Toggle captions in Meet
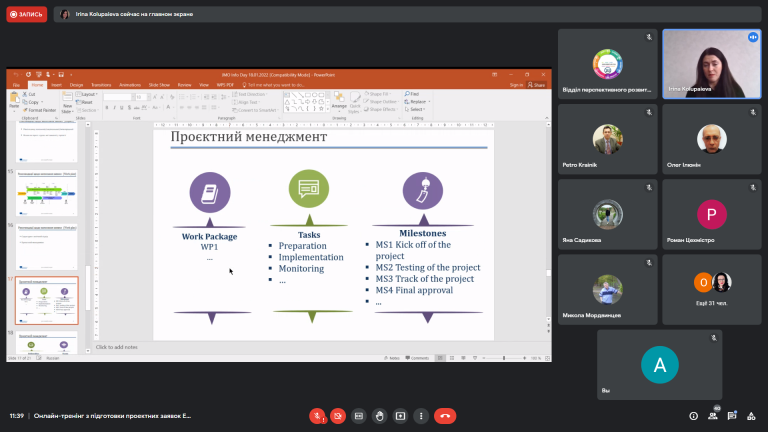 coord(359,416)
